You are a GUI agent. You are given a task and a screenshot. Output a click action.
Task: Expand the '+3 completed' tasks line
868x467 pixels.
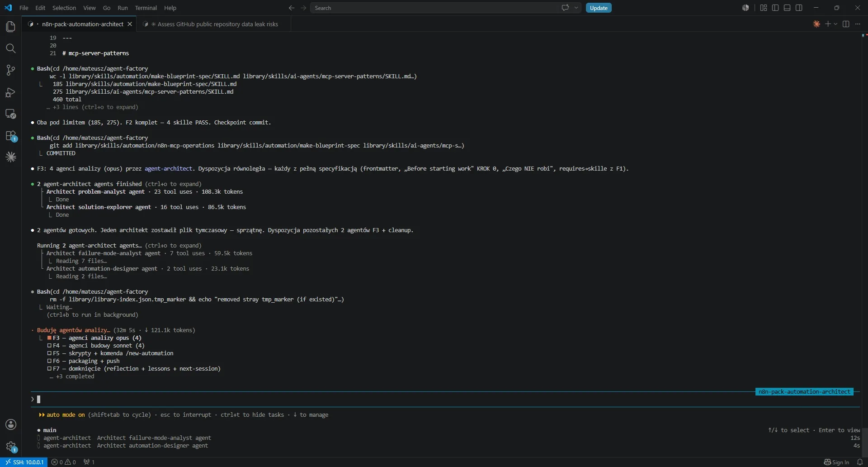coord(72,376)
